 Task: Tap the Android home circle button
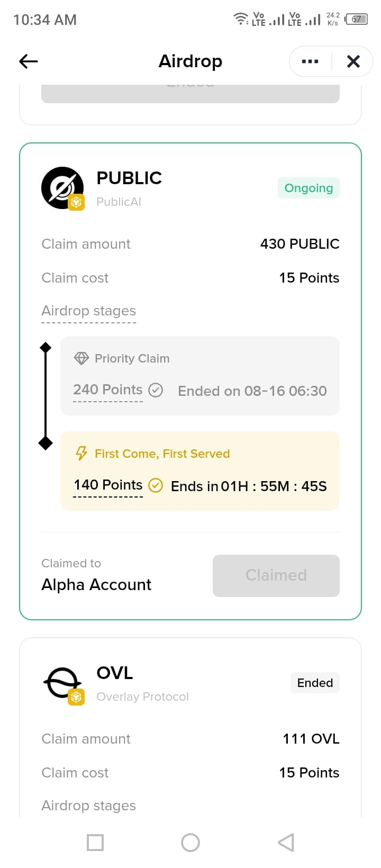point(190,843)
